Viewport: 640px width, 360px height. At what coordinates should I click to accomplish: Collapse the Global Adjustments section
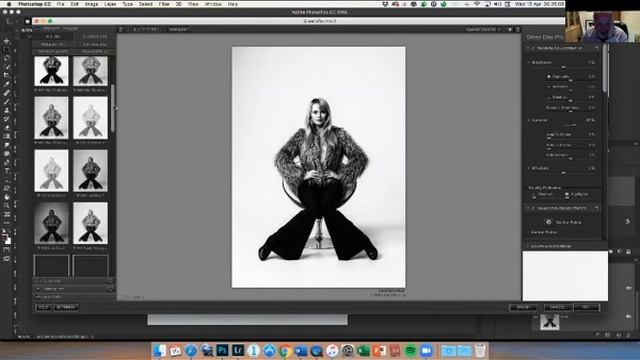click(x=528, y=48)
